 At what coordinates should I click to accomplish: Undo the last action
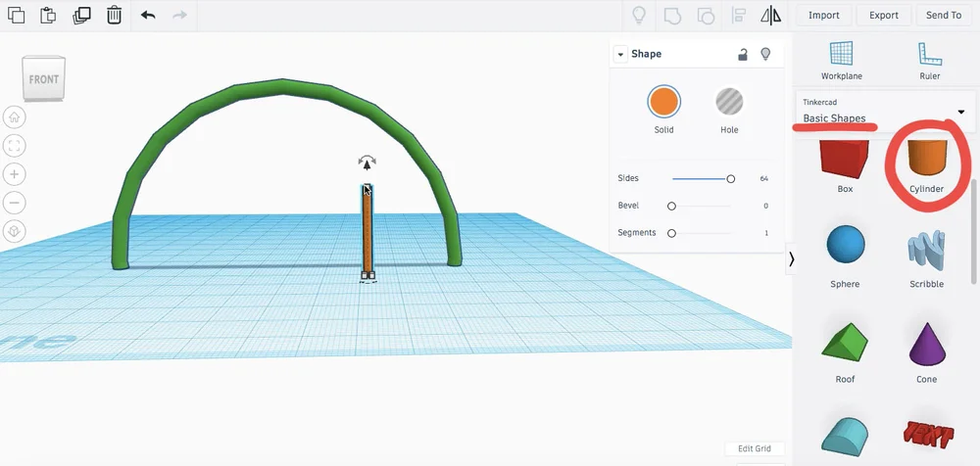point(148,15)
